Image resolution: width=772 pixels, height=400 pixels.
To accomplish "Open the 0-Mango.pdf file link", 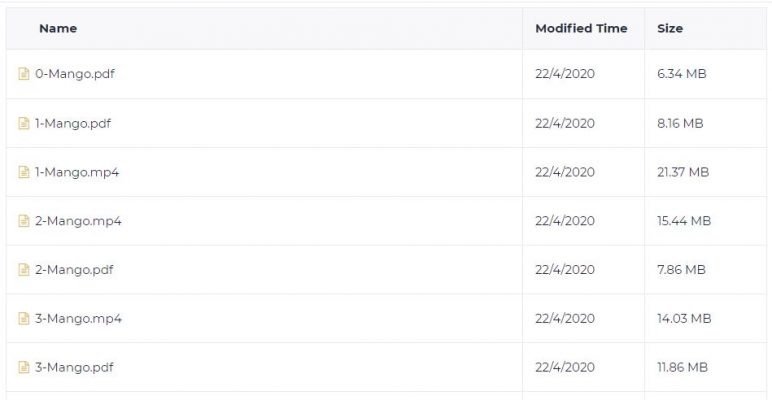I will [75, 74].
